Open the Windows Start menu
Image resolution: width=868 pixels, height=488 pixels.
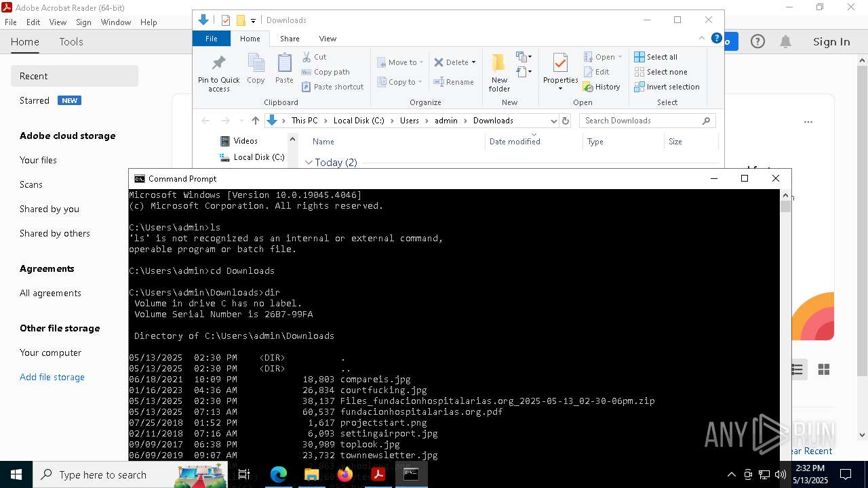16,474
